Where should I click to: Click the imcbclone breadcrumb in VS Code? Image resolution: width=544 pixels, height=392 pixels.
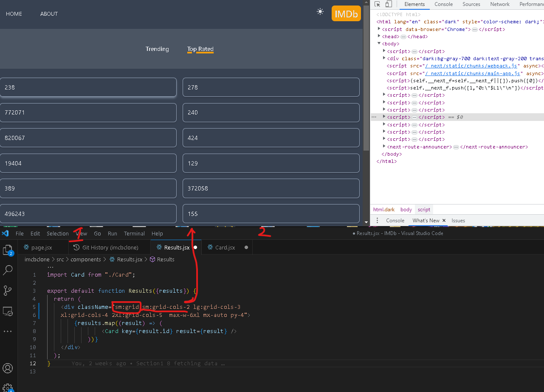pos(37,259)
